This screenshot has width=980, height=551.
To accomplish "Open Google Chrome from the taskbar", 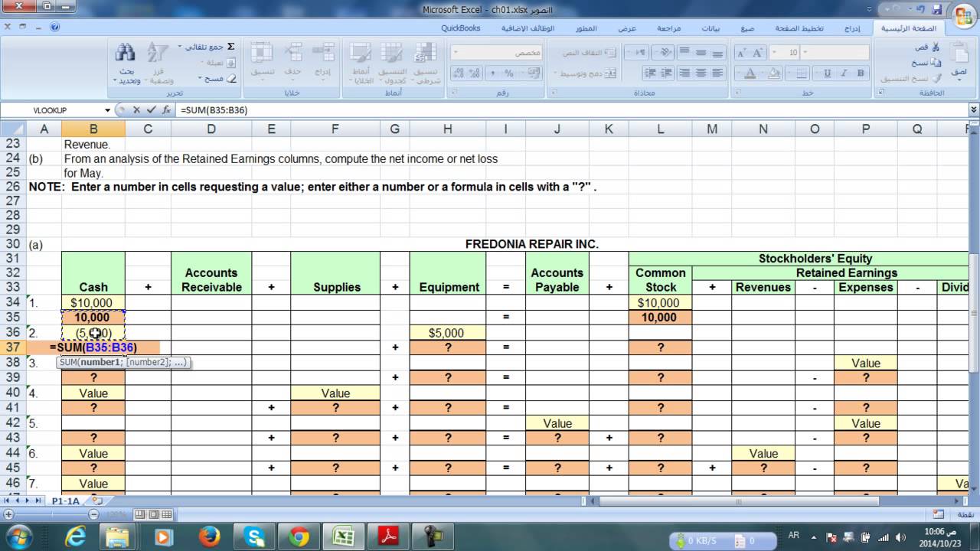I will pos(299,536).
